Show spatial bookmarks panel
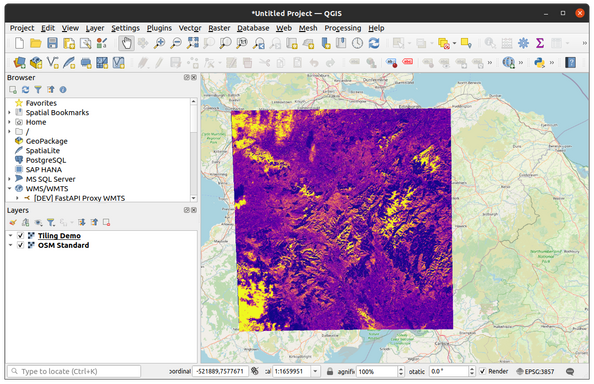Image resolution: width=594 pixels, height=384 pixels. coord(341,43)
